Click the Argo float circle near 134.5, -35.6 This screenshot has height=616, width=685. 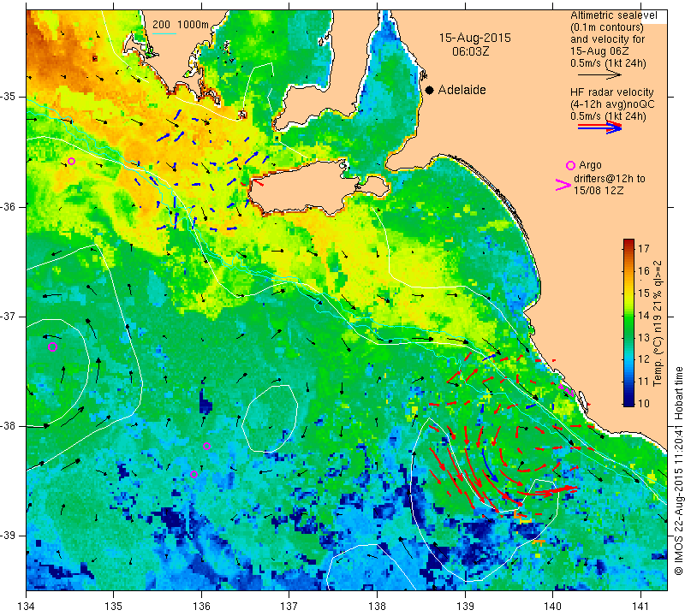click(71, 161)
